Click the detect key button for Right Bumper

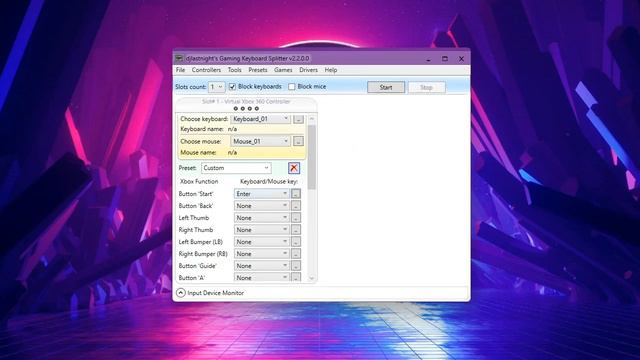tap(296, 254)
